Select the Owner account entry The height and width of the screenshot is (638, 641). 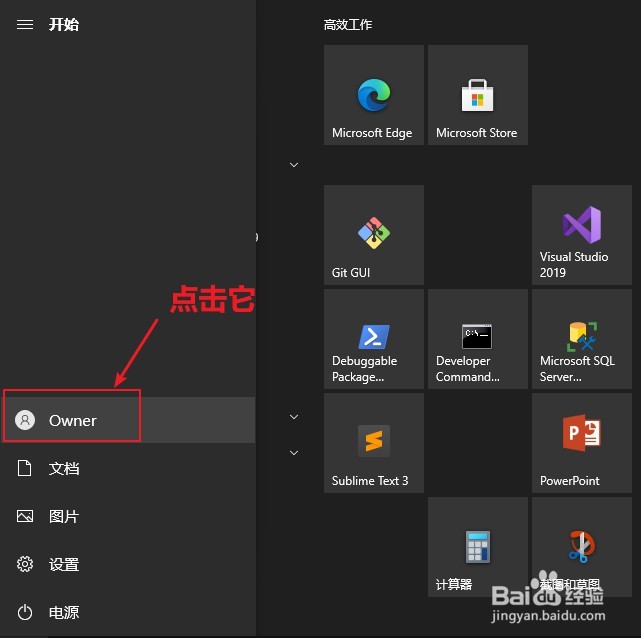click(x=128, y=420)
